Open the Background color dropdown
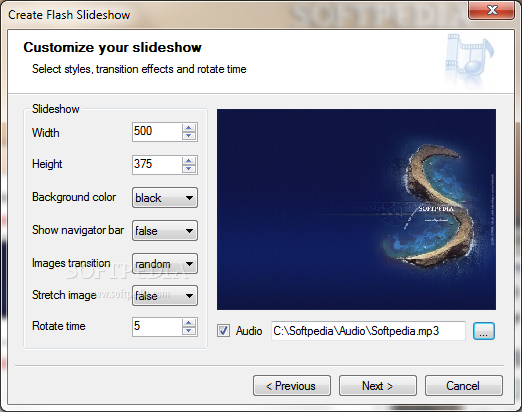The height and width of the screenshot is (412, 522). click(165, 198)
